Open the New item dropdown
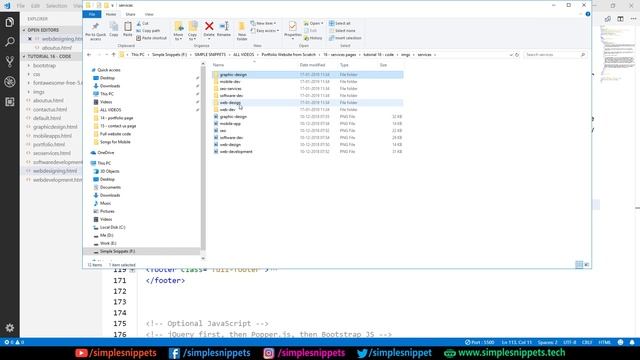 coord(263,23)
